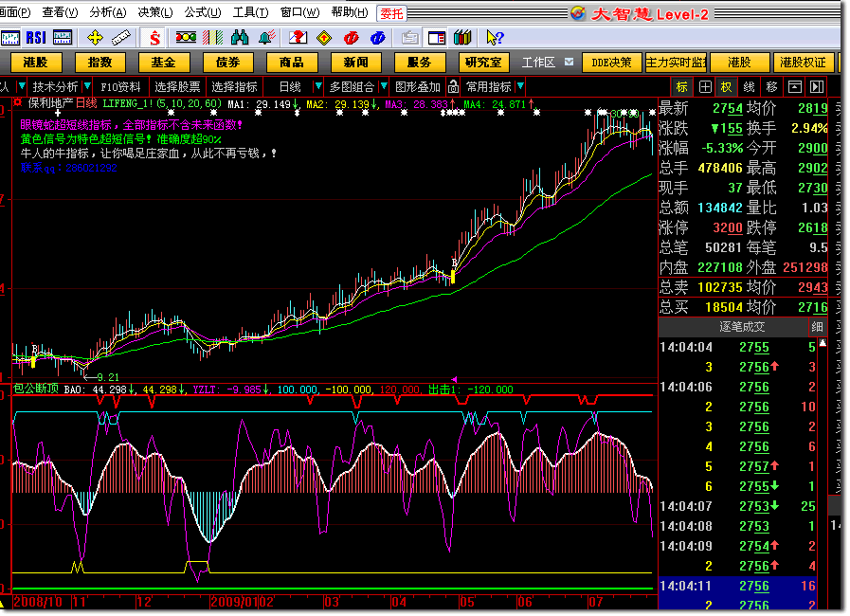Click the 指数 index button
The width and height of the screenshot is (850, 616).
[99, 63]
